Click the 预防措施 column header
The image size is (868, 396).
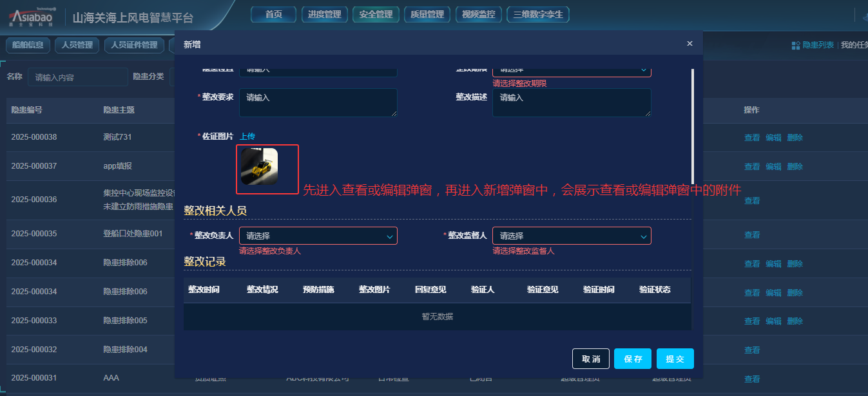click(318, 290)
